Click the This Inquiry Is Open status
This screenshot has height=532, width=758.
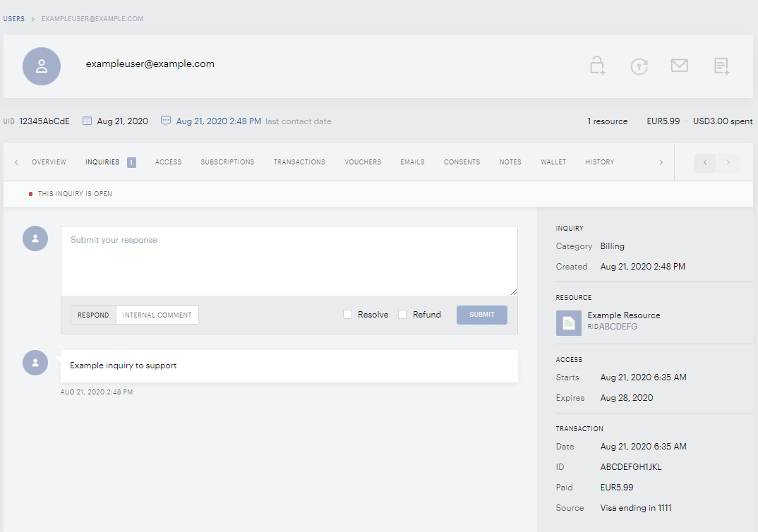pos(75,194)
